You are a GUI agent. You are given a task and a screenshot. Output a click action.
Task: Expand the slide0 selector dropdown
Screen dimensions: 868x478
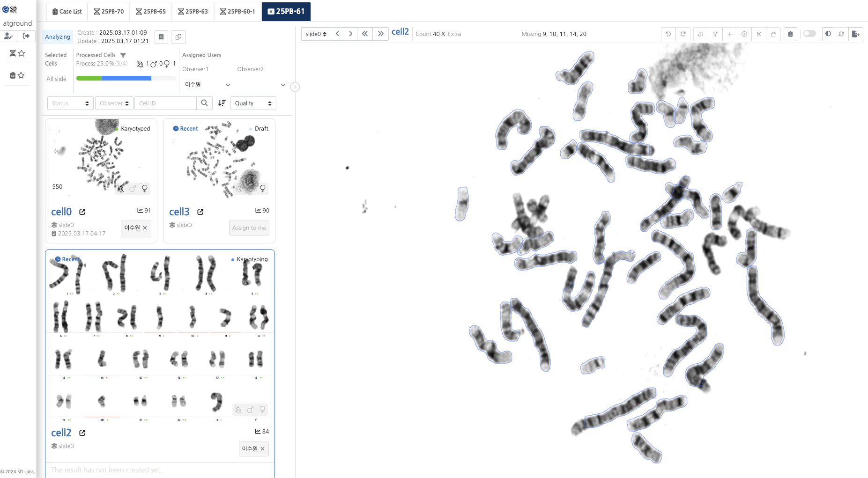[x=316, y=34]
